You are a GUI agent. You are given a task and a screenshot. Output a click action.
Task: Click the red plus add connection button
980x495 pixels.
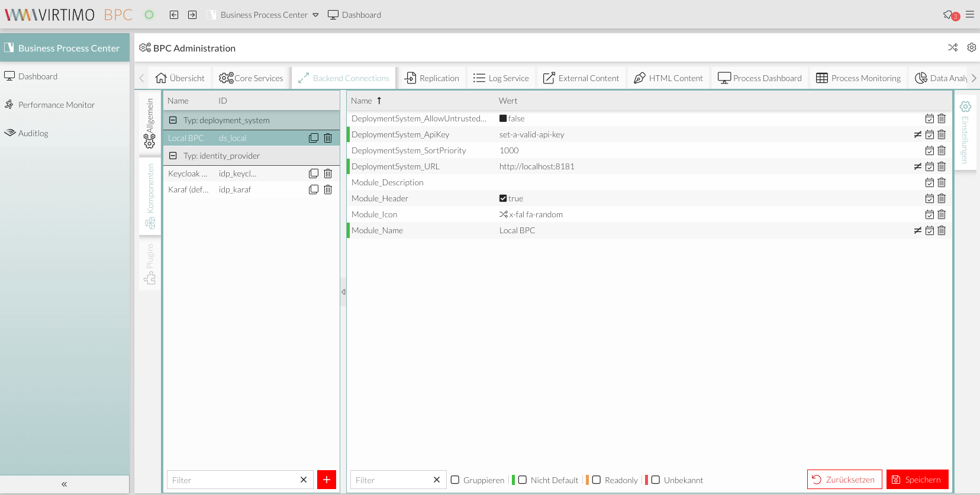click(327, 480)
